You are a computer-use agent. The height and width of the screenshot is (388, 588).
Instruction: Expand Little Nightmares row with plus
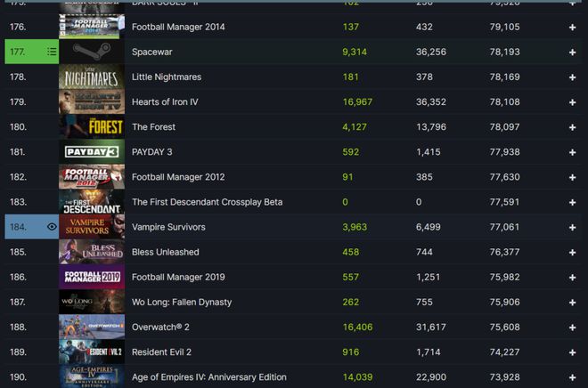572,77
